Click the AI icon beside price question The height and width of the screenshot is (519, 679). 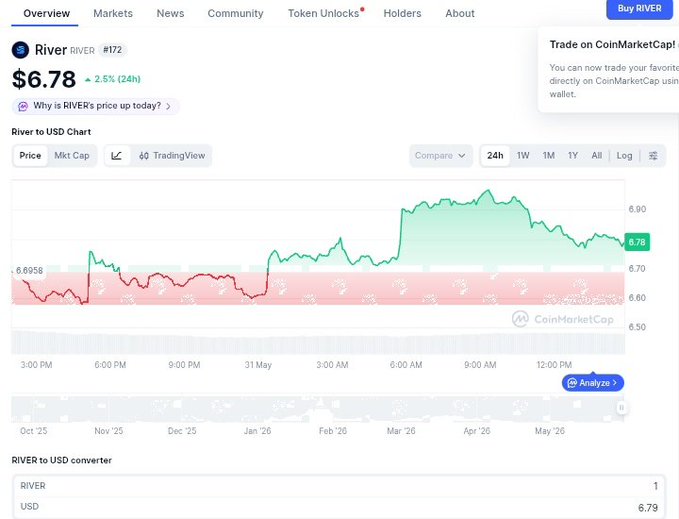23,106
